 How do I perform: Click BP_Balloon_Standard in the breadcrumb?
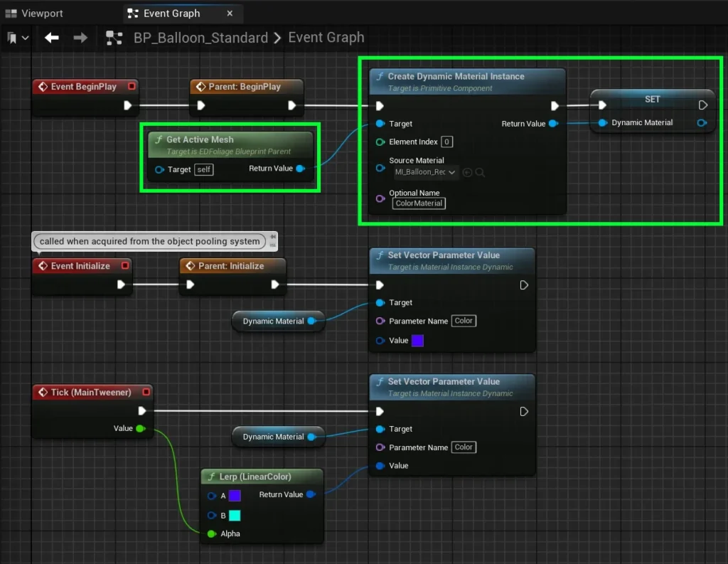pos(200,38)
